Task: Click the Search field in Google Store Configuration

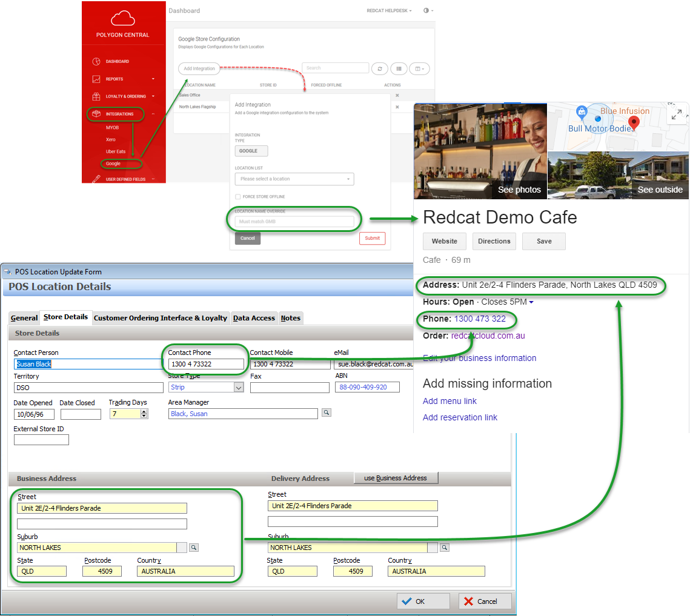Action: (x=336, y=68)
